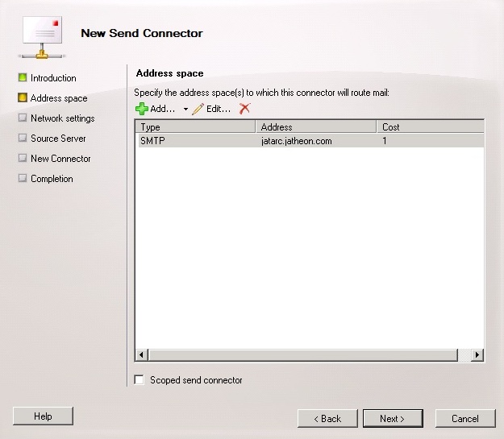The width and height of the screenshot is (504, 439).
Task: Click the cost value 1 cell
Action: 385,141
